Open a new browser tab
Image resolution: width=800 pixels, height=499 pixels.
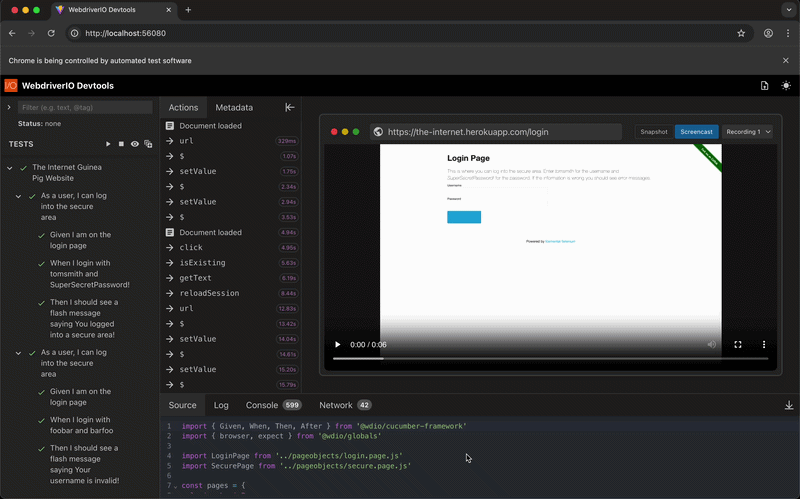click(188, 10)
